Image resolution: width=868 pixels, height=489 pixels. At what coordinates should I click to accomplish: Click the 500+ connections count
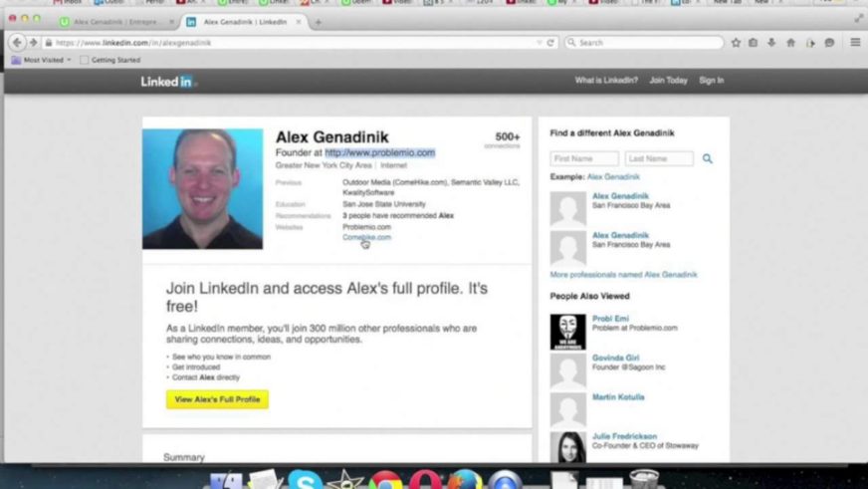[504, 139]
